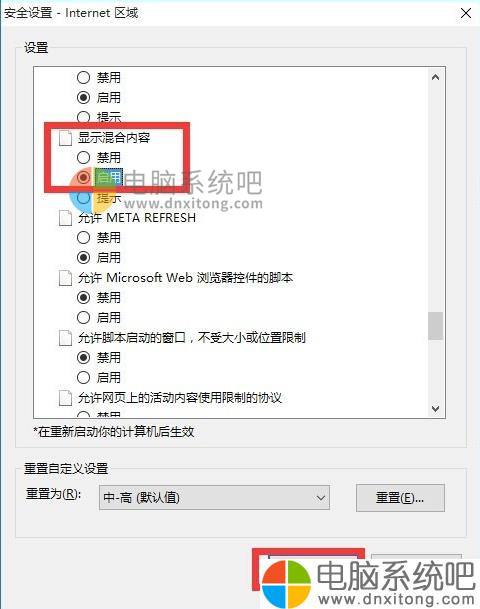
Task: Select 禁用 under 显示混合内容
Action: pos(83,157)
